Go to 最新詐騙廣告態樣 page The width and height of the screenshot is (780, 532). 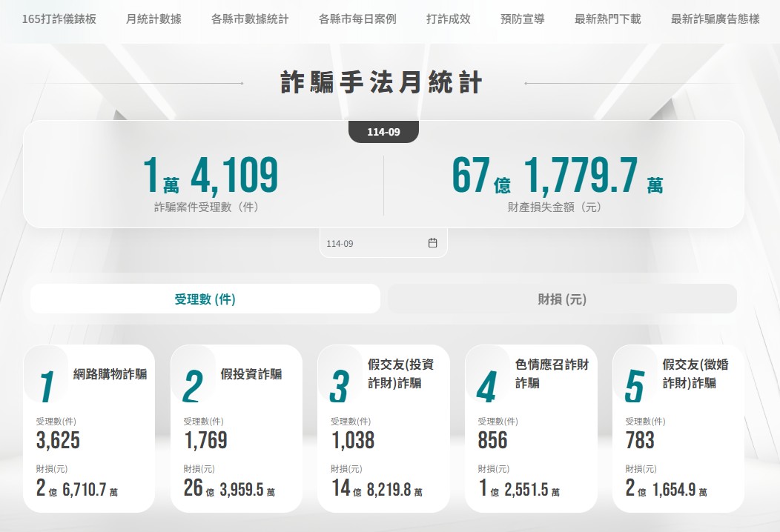tap(715, 19)
